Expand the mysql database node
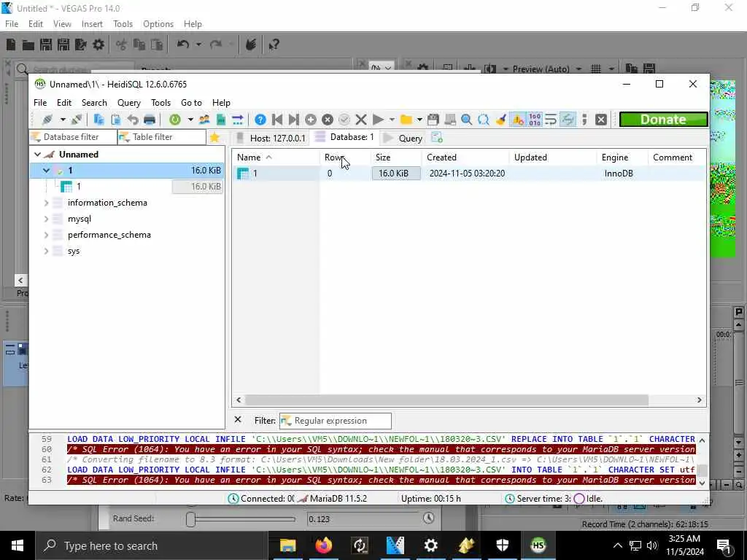The height and width of the screenshot is (560, 747). coord(46,219)
